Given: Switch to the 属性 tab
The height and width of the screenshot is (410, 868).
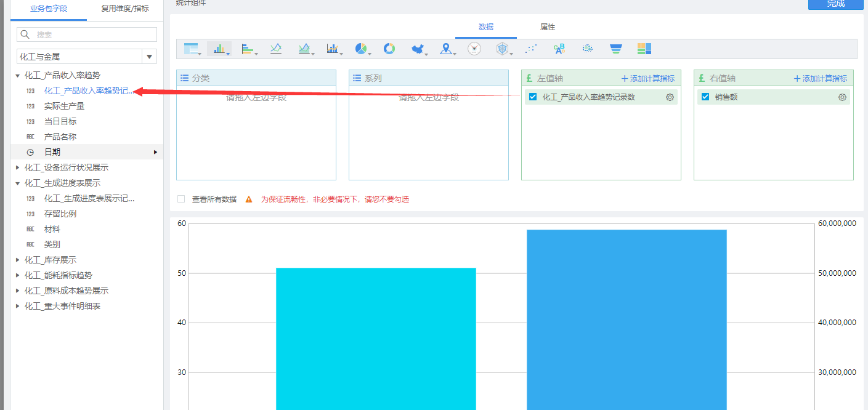Looking at the screenshot, I should [x=548, y=27].
